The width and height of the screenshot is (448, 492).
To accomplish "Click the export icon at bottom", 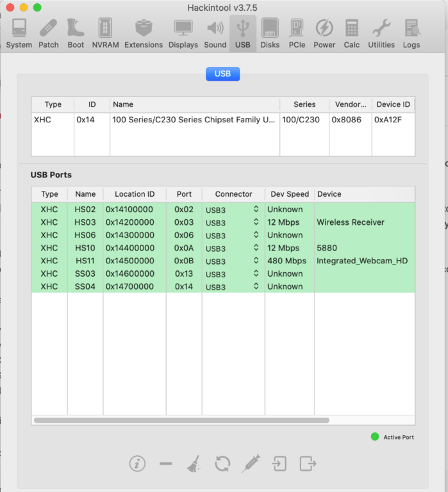I will tap(308, 463).
